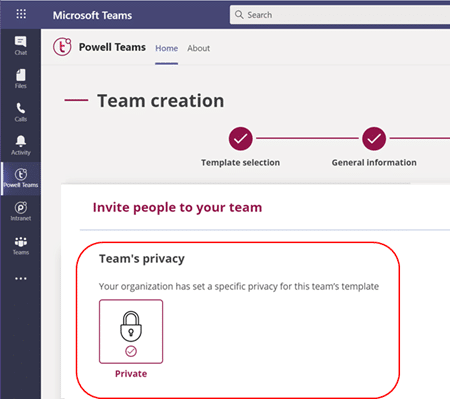450x399 pixels.
Task: Click the Team creation heading
Action: tap(160, 101)
